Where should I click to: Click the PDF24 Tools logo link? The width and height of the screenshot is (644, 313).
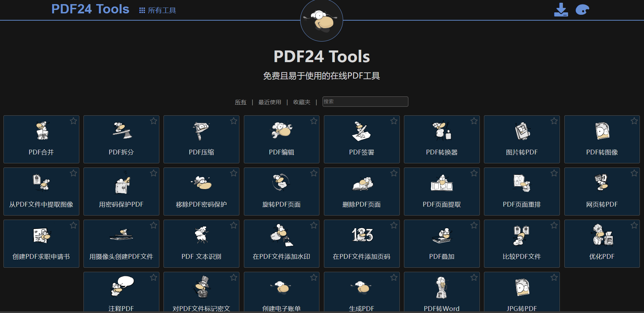pos(90,9)
